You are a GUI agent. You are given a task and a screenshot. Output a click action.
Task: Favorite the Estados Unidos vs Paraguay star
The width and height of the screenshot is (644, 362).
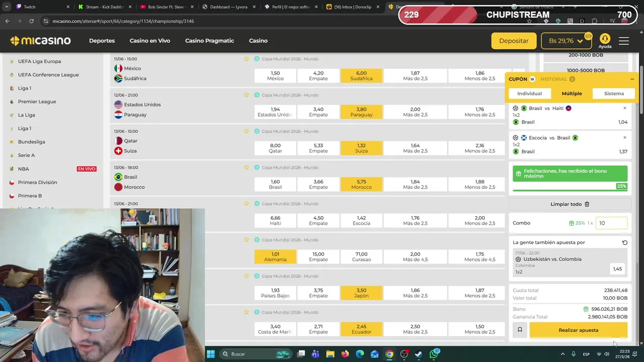[247, 95]
